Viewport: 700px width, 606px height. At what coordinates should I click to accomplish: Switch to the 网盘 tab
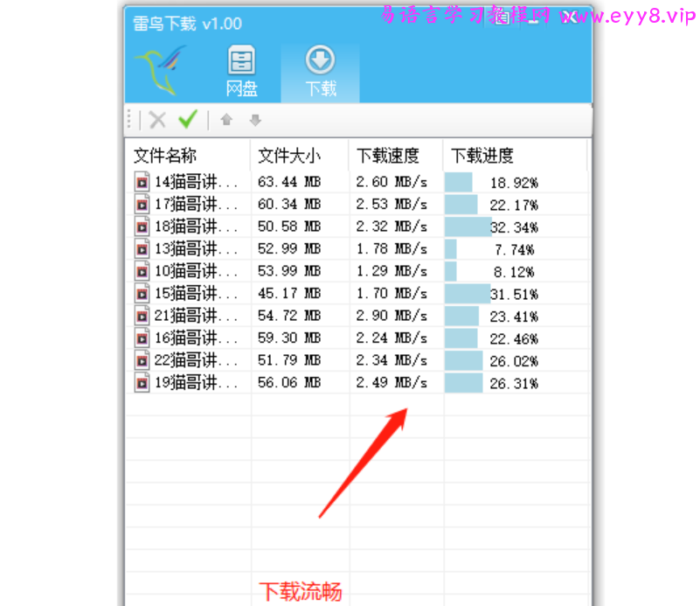(x=241, y=70)
